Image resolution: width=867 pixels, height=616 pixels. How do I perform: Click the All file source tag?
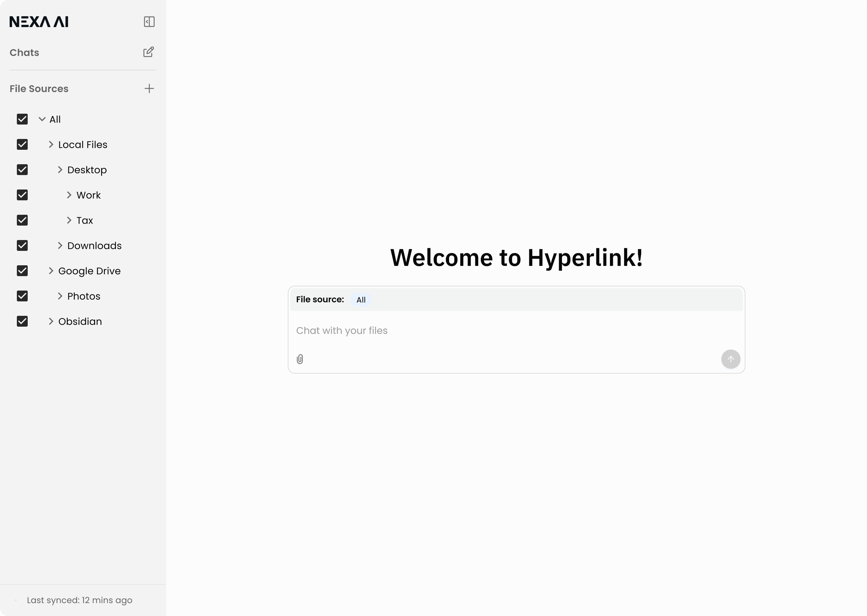click(x=361, y=300)
